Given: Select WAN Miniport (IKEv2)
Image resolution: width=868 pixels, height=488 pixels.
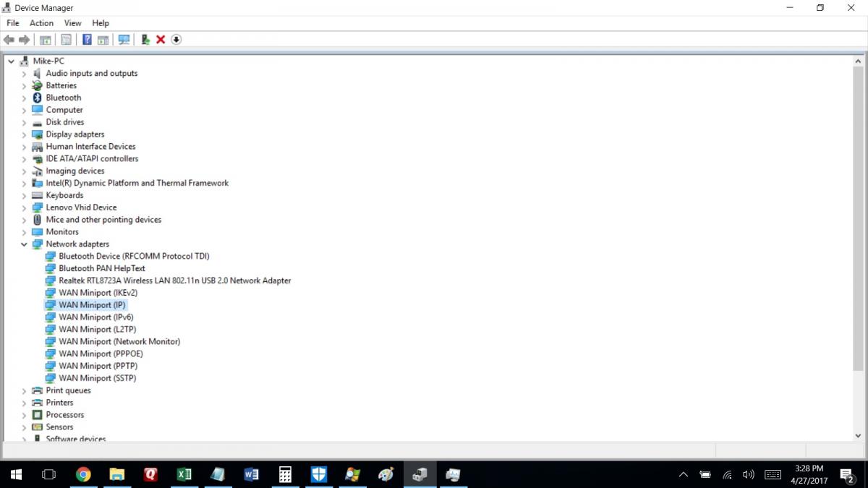Looking at the screenshot, I should coord(98,293).
